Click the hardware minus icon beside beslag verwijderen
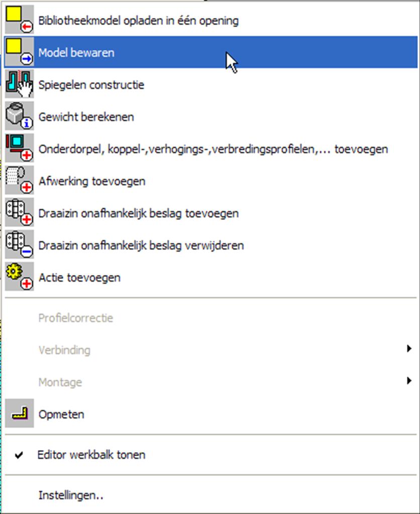 (x=20, y=245)
